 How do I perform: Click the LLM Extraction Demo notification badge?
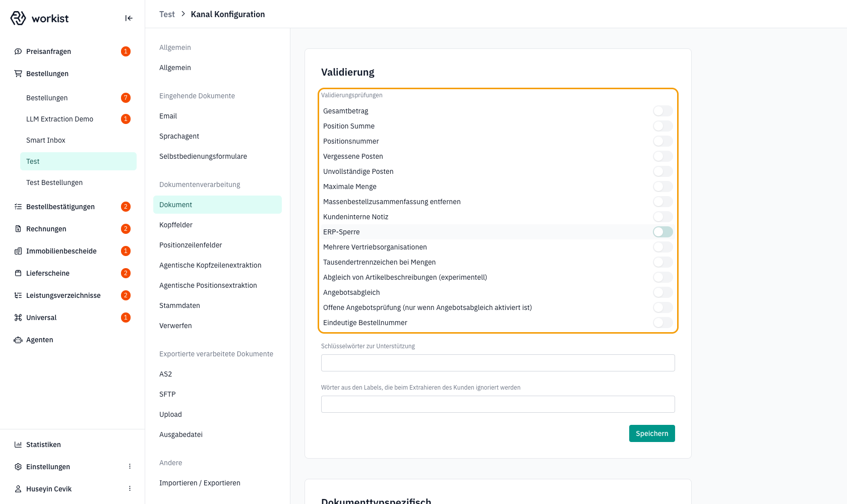click(126, 119)
